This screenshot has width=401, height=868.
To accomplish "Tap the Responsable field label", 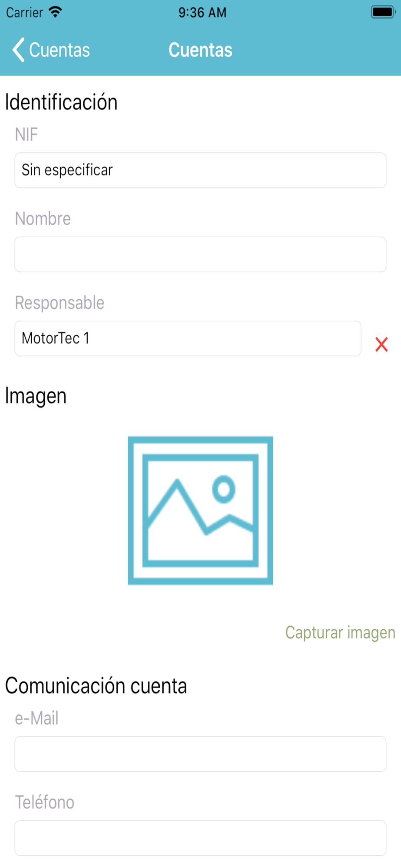I will (x=59, y=303).
